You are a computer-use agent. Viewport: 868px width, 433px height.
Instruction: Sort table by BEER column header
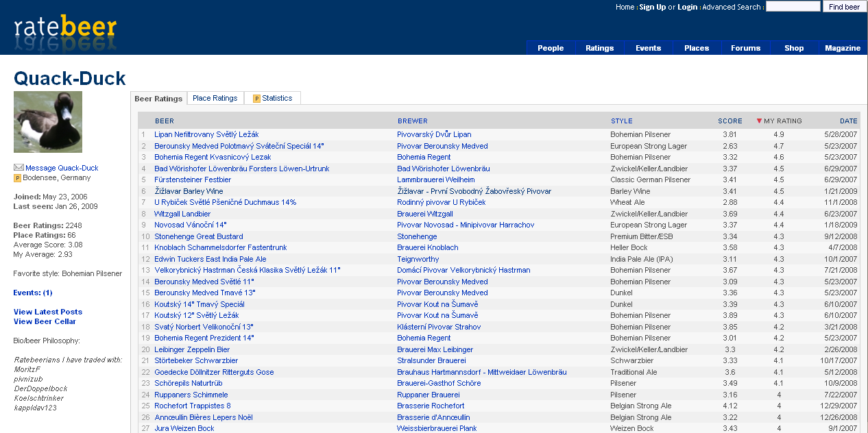165,121
